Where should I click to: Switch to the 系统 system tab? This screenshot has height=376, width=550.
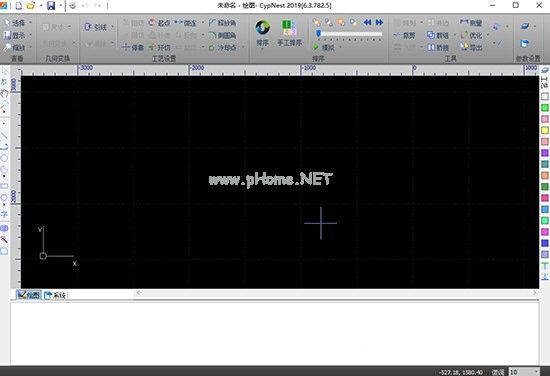(x=55, y=295)
